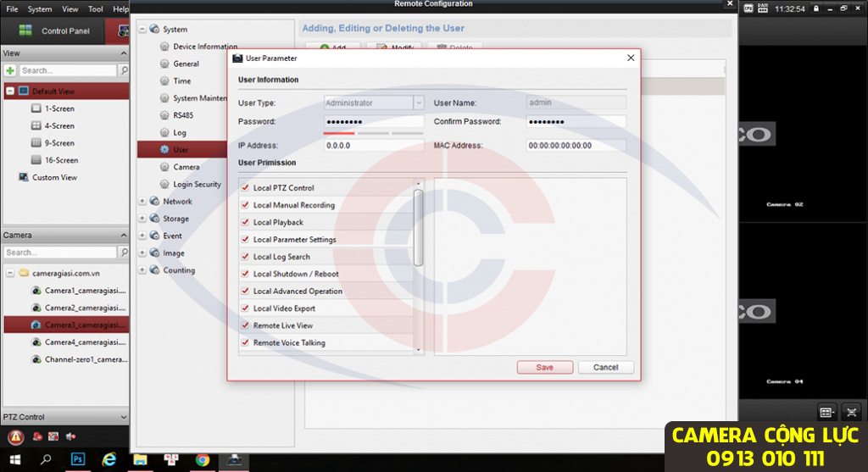Select the 16-Screen layout icon
The height and width of the screenshot is (472, 868).
pos(36,160)
